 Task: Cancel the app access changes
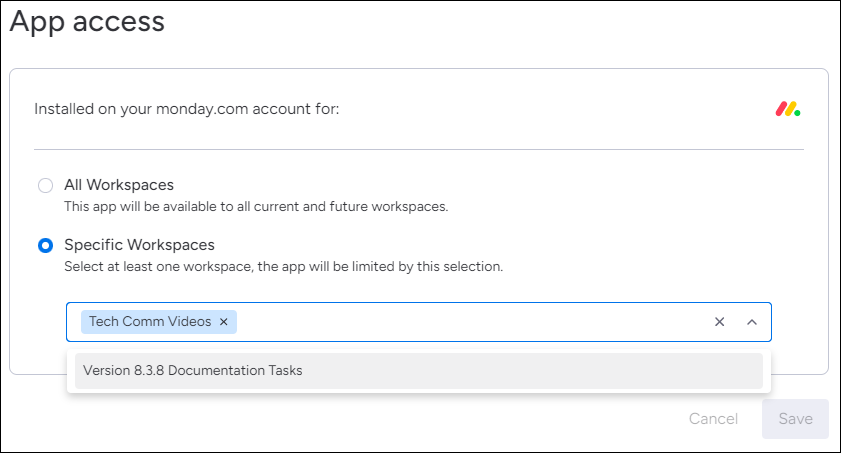pos(713,419)
